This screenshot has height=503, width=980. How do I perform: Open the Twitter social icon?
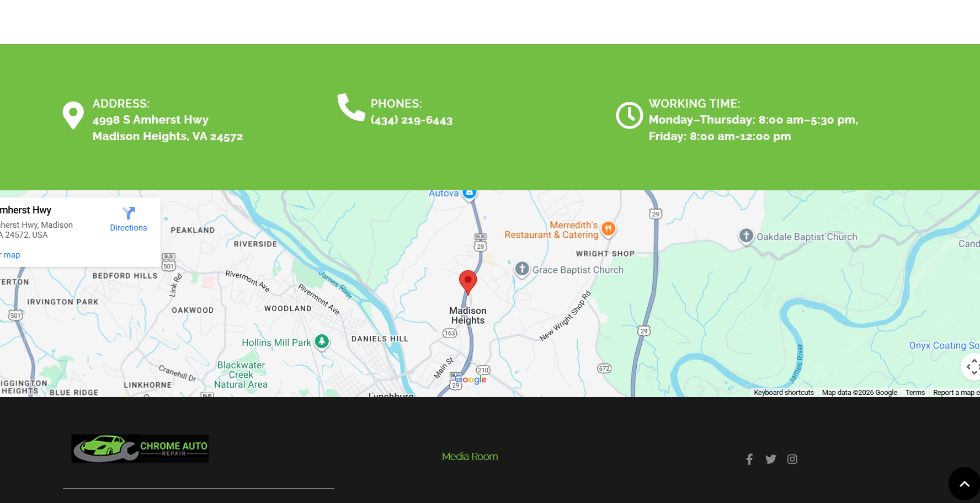click(x=771, y=459)
